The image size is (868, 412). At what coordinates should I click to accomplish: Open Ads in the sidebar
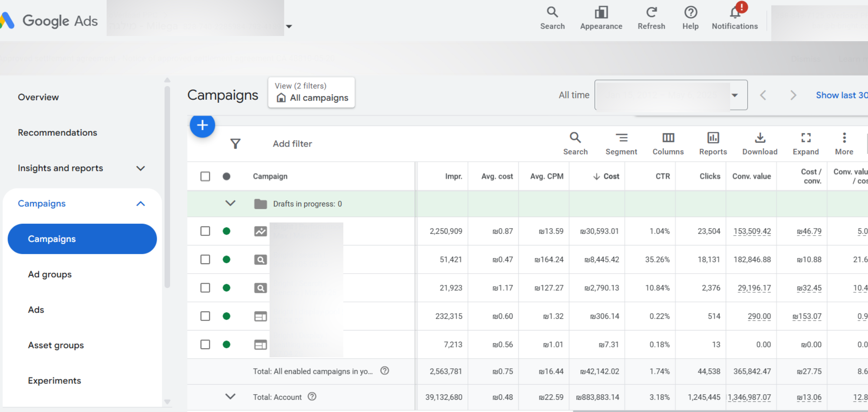pyautogui.click(x=36, y=310)
